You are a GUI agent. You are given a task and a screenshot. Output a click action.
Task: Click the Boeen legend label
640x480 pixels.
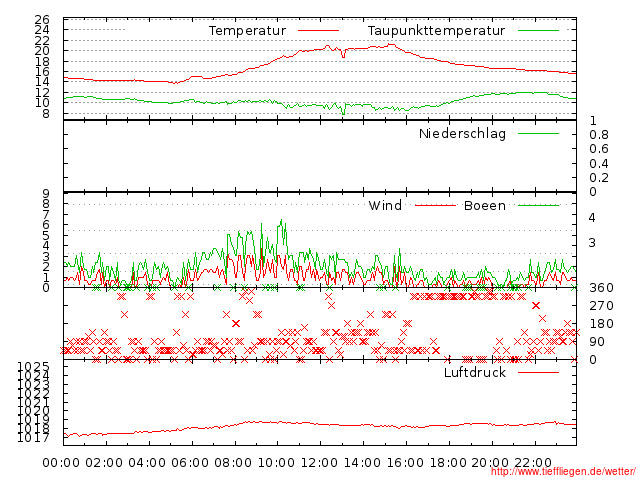pyautogui.click(x=485, y=205)
